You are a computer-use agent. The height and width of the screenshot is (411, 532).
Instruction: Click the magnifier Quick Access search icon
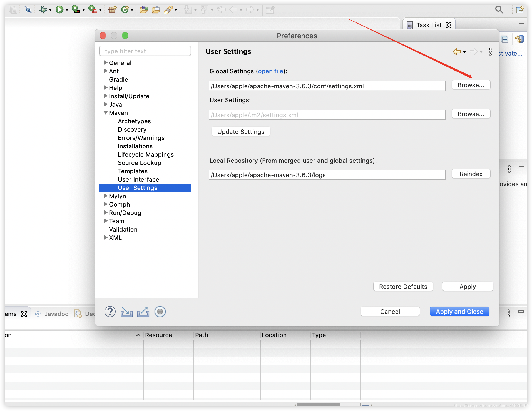click(499, 10)
